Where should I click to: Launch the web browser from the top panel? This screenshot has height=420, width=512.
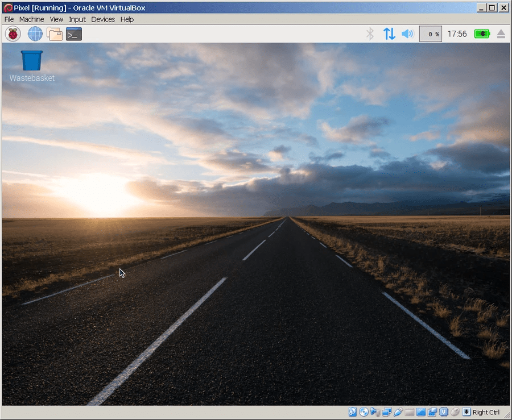35,34
